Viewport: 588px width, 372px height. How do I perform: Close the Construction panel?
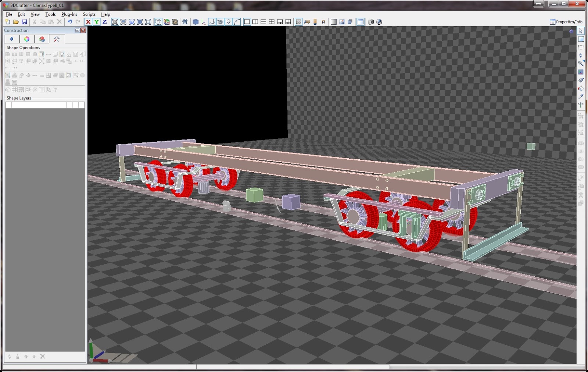[83, 31]
